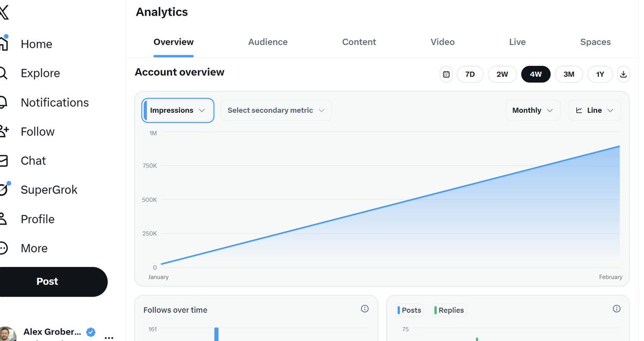Click info icon on Follows over time

point(365,309)
